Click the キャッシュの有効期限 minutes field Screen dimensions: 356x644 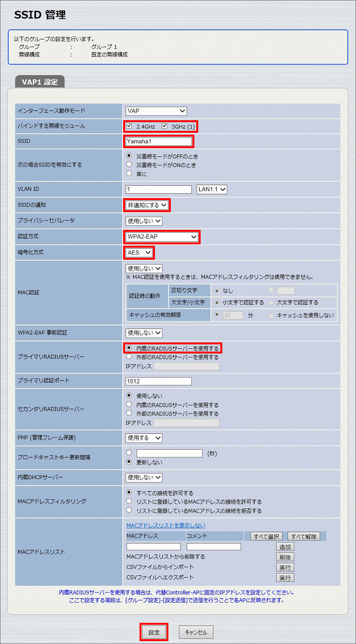233,316
